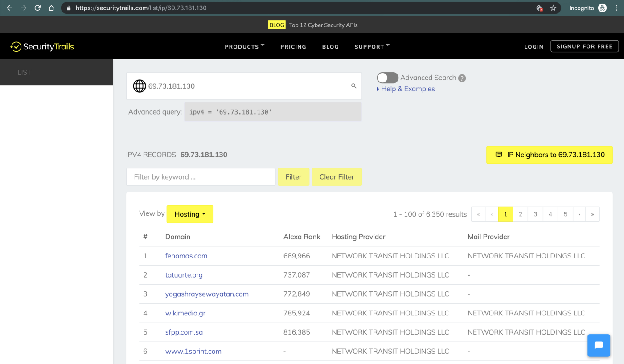Toggle the Advanced Search switch

(x=387, y=78)
